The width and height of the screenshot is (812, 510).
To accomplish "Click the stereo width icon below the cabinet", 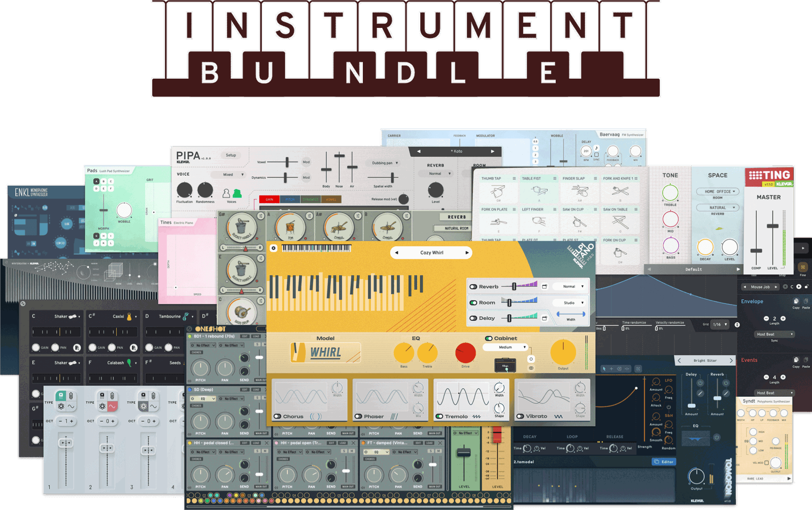I will 531,368.
